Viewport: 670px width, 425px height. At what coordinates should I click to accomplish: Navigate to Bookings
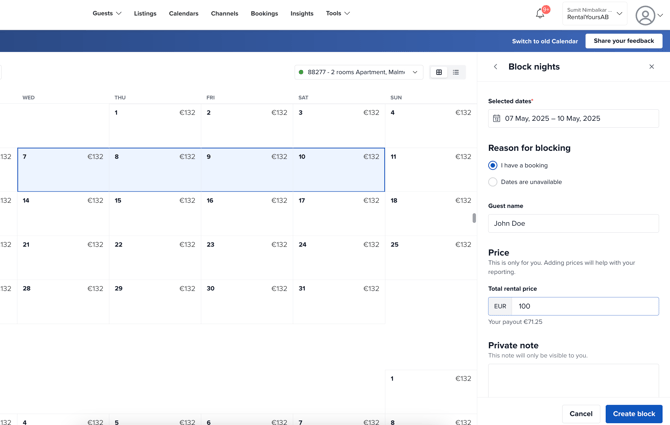coord(264,13)
